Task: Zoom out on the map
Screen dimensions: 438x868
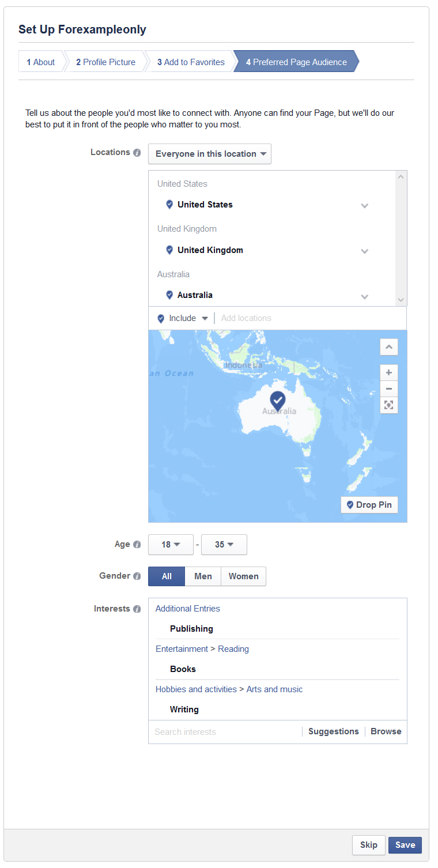Action: (x=389, y=388)
